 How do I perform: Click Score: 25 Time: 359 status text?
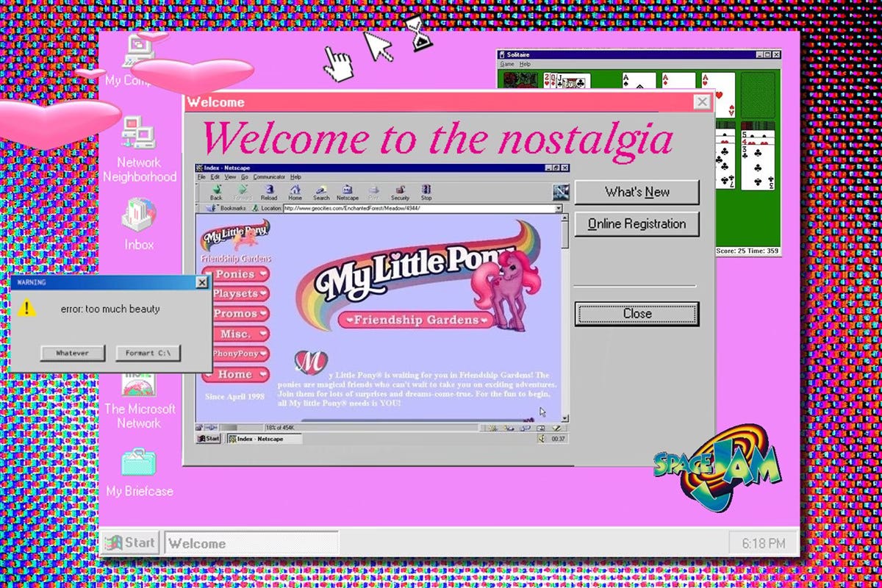(x=748, y=251)
